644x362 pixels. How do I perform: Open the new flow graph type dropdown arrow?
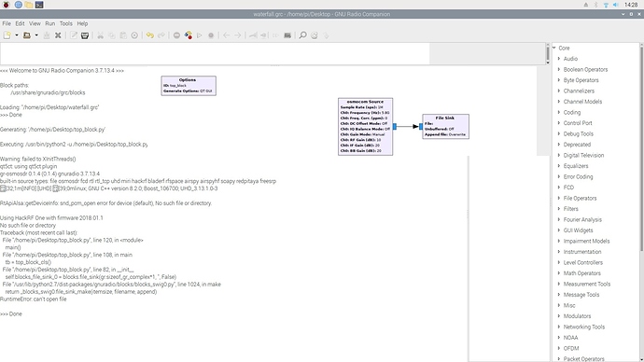point(17,35)
